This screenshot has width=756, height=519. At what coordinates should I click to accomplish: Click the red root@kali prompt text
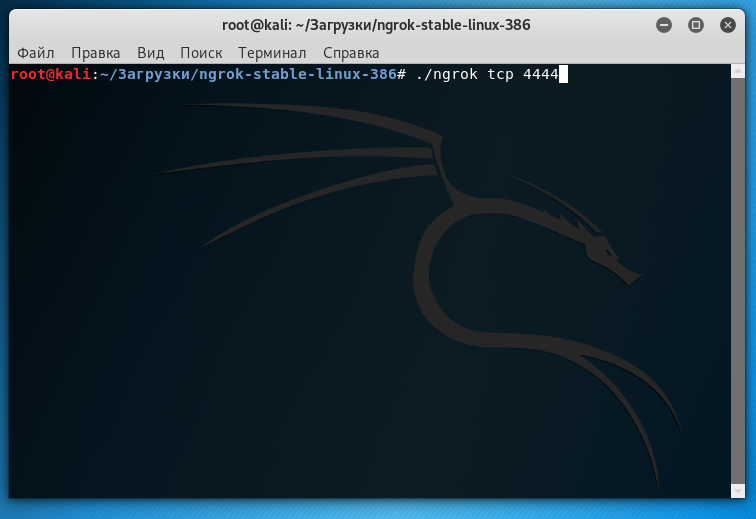50,74
